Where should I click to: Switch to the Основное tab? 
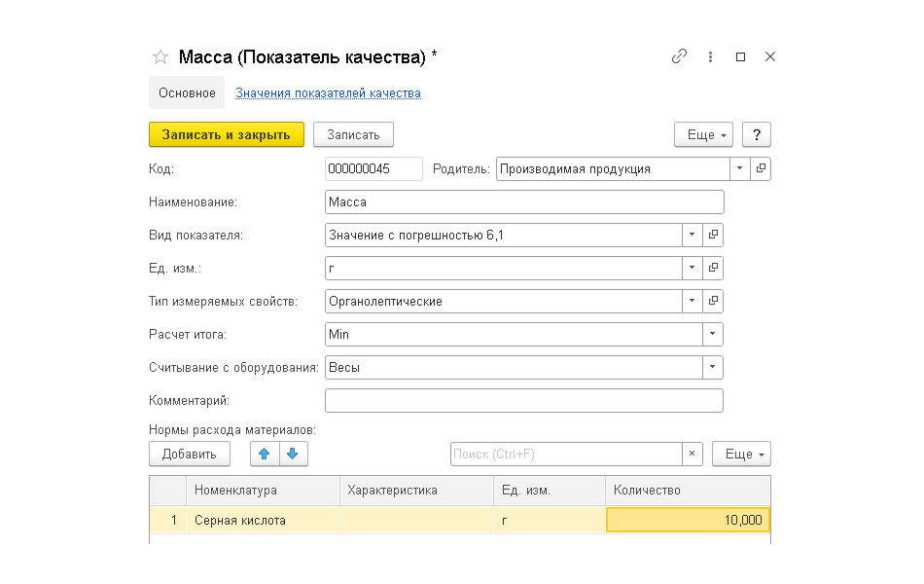[x=187, y=92]
